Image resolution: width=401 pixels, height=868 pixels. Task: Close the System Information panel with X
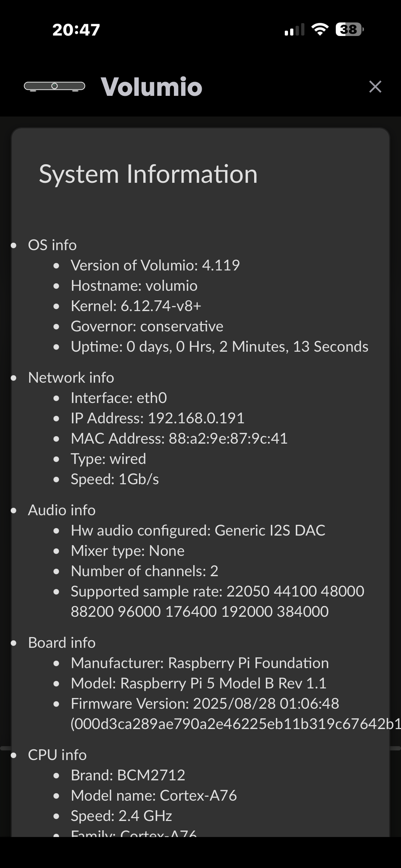[x=375, y=87]
